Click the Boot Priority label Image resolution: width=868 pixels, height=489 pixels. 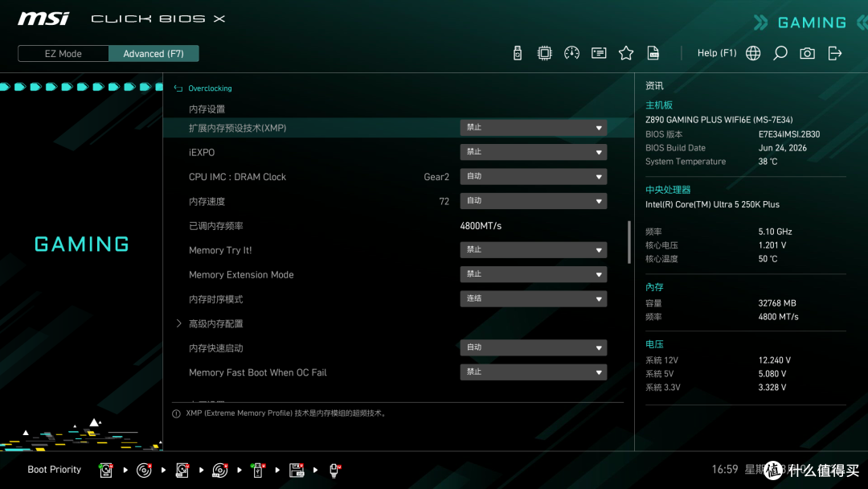(x=55, y=470)
